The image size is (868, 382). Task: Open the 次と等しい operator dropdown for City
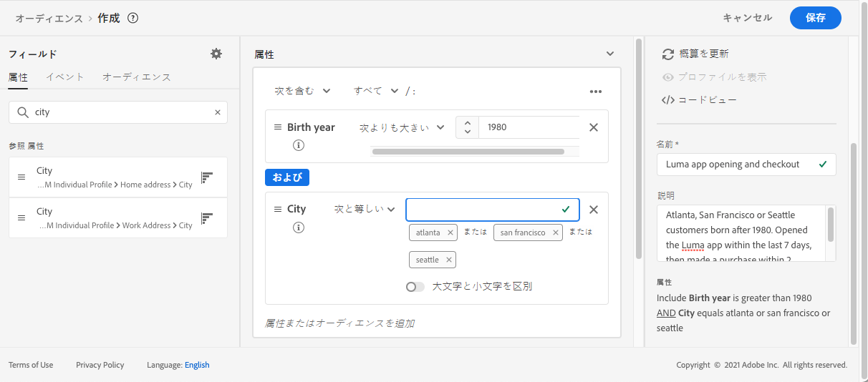365,210
